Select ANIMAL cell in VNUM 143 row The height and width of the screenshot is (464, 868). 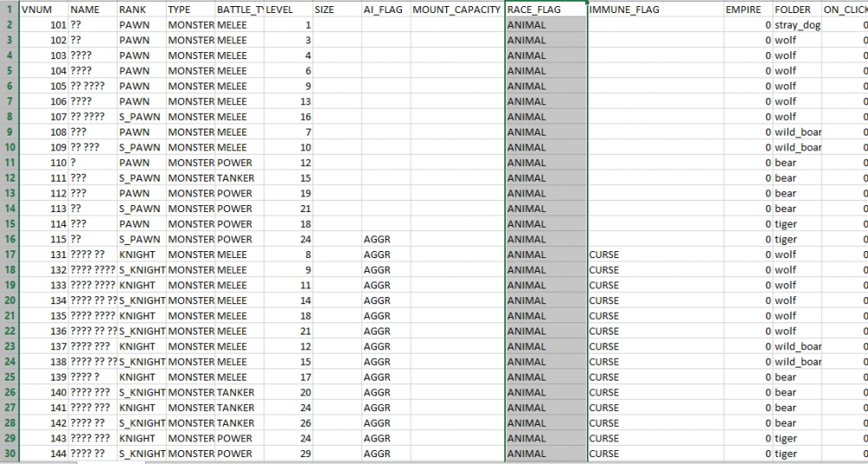coord(546,439)
